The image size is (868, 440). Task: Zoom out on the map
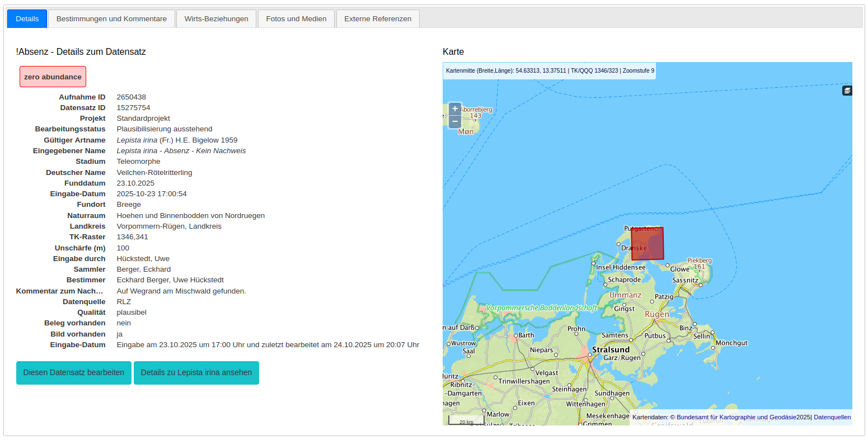click(455, 121)
